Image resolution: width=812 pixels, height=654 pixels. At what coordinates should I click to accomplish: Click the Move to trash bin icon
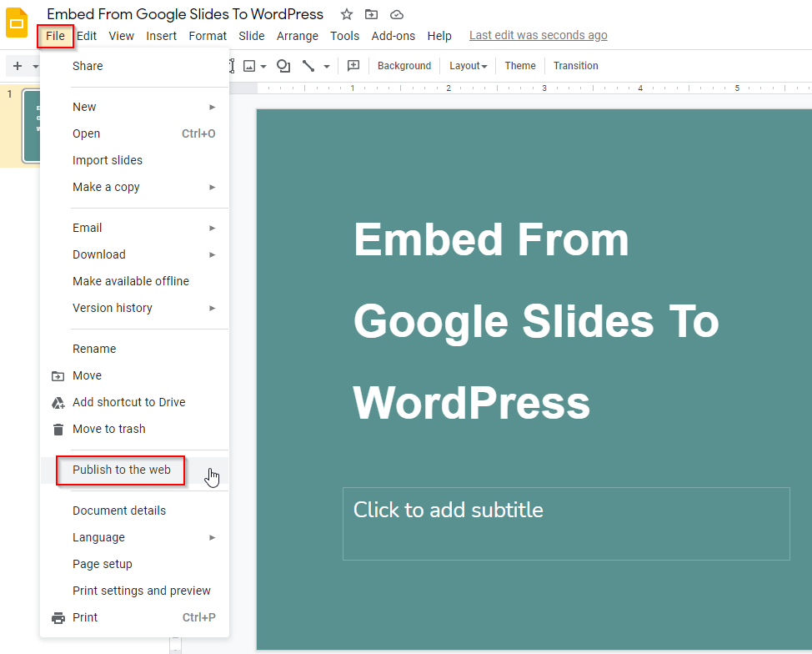[58, 430]
